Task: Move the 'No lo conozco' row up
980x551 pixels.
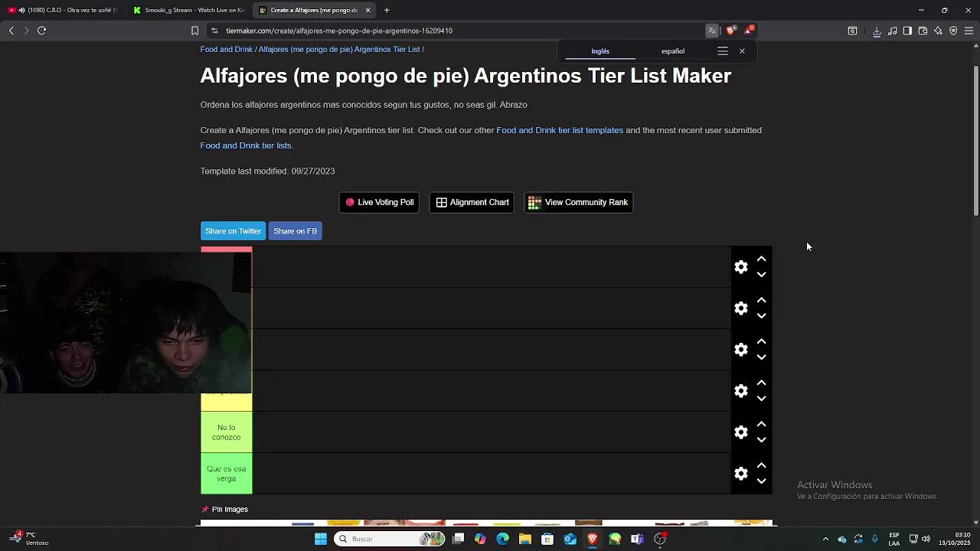Action: (761, 425)
